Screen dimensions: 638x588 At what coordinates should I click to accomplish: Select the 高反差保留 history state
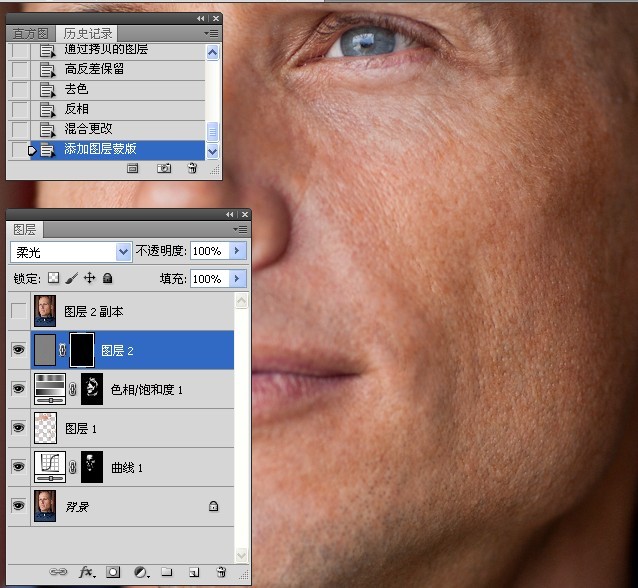coord(92,69)
